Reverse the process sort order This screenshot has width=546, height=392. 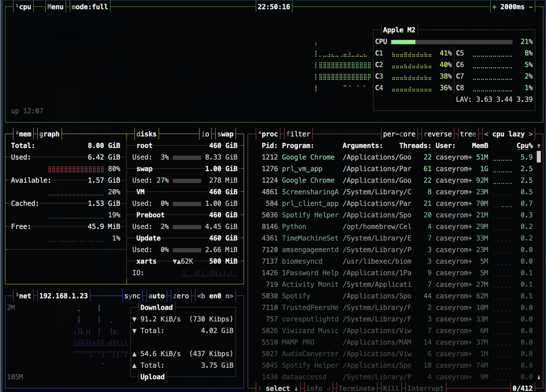(x=438, y=134)
